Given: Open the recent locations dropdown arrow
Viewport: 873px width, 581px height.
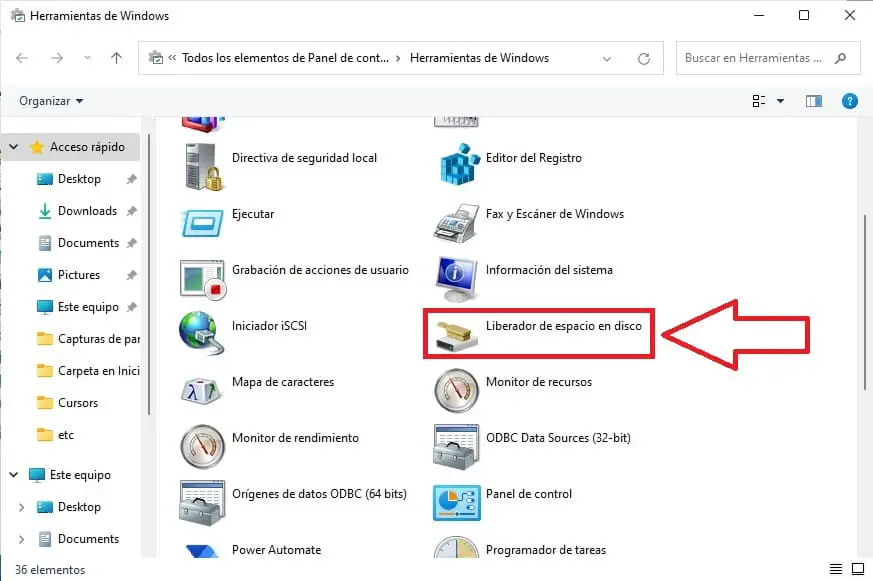Looking at the screenshot, I should click(x=87, y=58).
